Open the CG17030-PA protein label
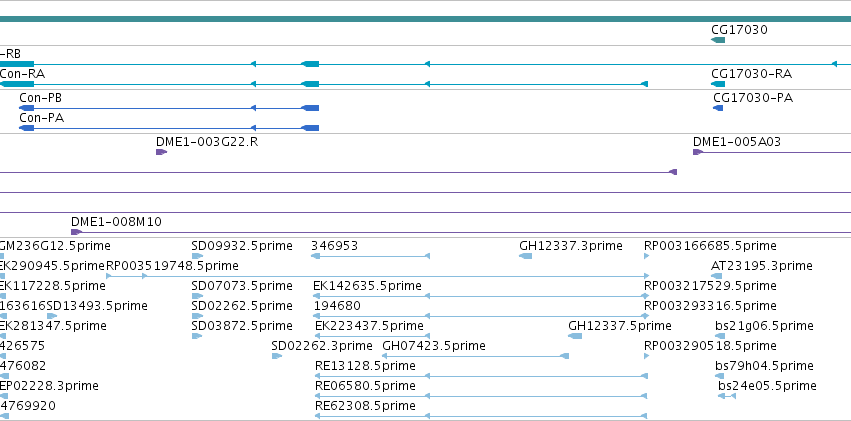Image resolution: width=851 pixels, height=421 pixels. pyautogui.click(x=753, y=98)
